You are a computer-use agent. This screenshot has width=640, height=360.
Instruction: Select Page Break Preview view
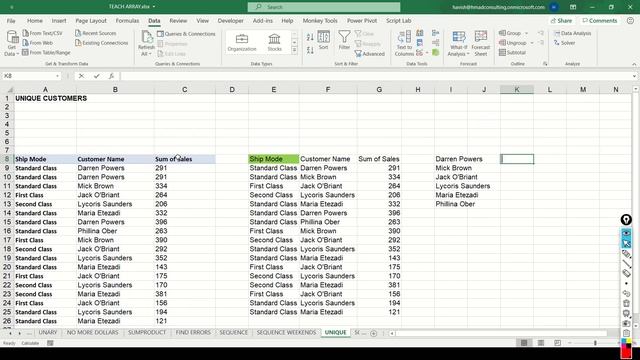click(558, 343)
